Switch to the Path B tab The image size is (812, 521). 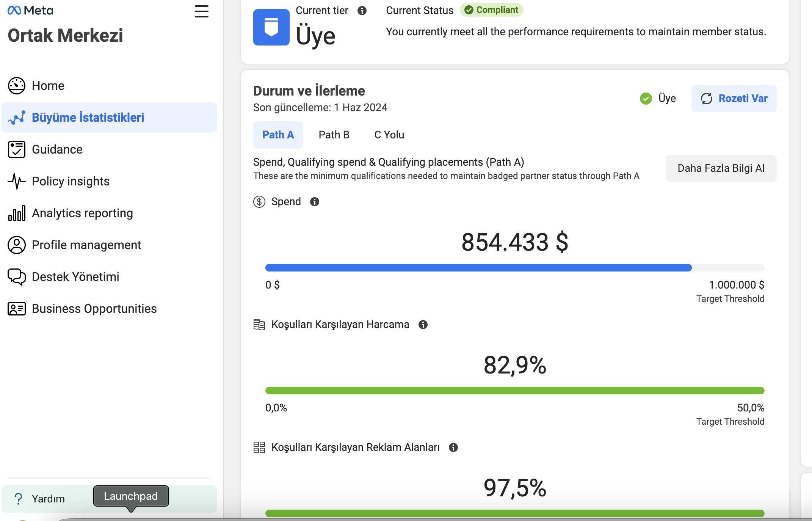[x=334, y=135]
